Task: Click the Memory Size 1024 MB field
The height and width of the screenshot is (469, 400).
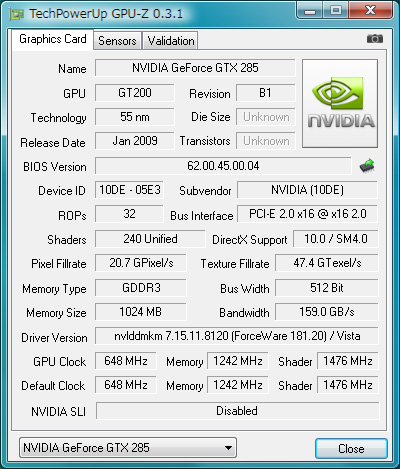Action: [141, 312]
